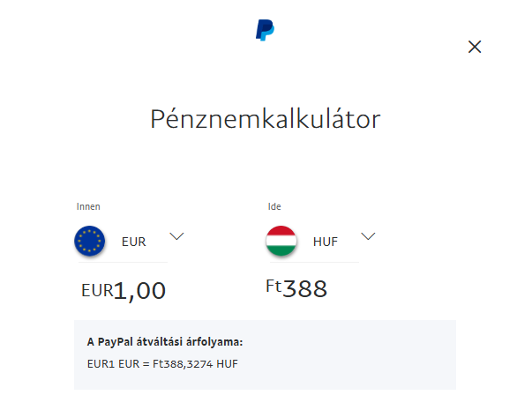The image size is (532, 410).
Task: Close the currency calculator dialog
Action: pyautogui.click(x=475, y=47)
